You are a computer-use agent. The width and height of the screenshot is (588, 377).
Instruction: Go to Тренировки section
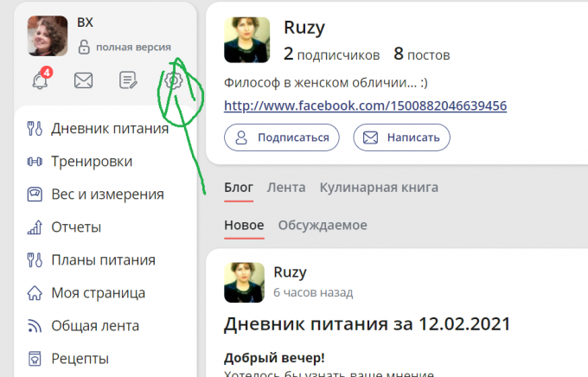click(x=92, y=161)
